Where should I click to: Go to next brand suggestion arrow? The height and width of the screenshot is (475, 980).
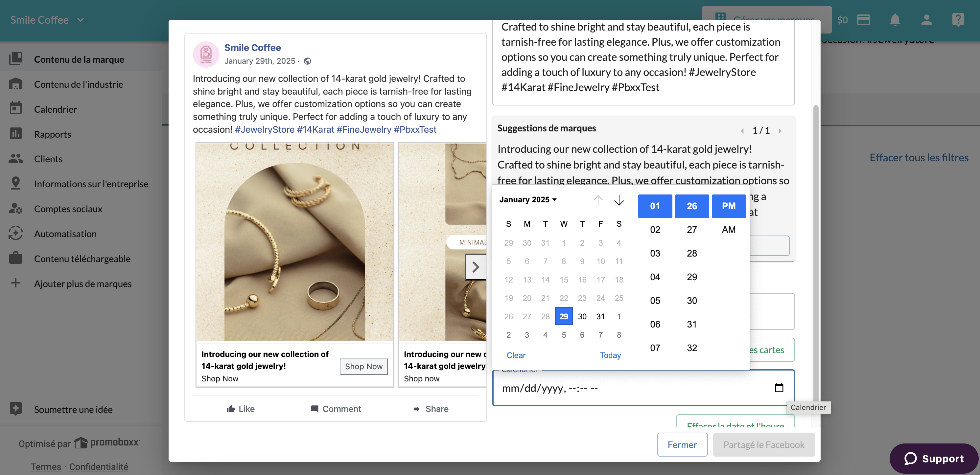(x=780, y=131)
